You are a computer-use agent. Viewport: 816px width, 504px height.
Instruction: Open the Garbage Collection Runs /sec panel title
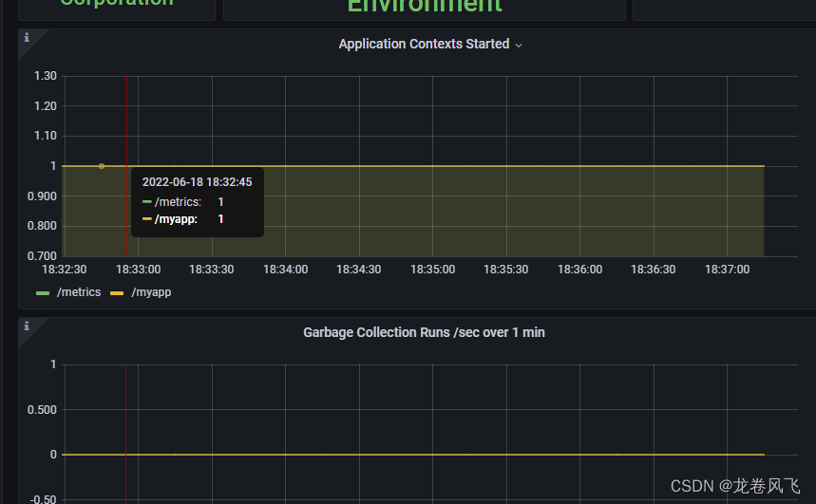(x=424, y=332)
